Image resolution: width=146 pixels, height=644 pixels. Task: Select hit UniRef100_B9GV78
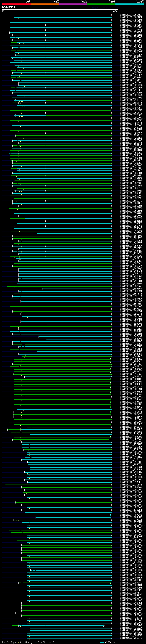click(x=131, y=103)
